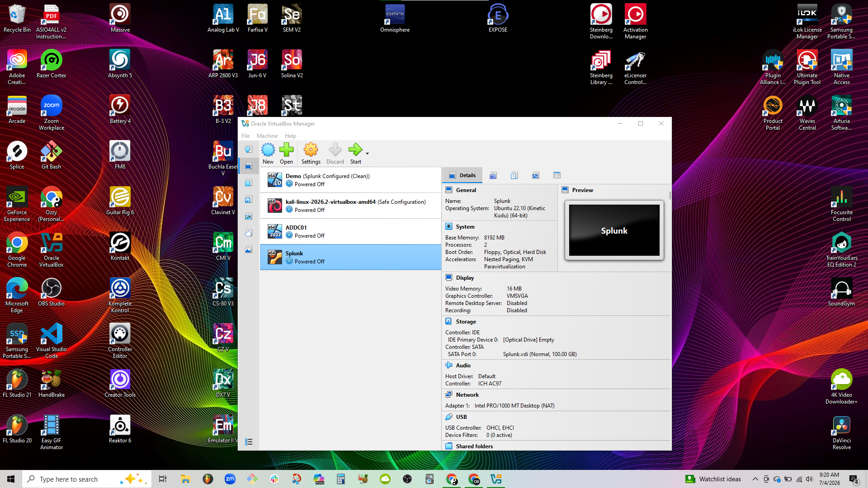868x488 pixels.
Task: Open the Media manager in the VirtualBox sidebar
Action: click(249, 199)
